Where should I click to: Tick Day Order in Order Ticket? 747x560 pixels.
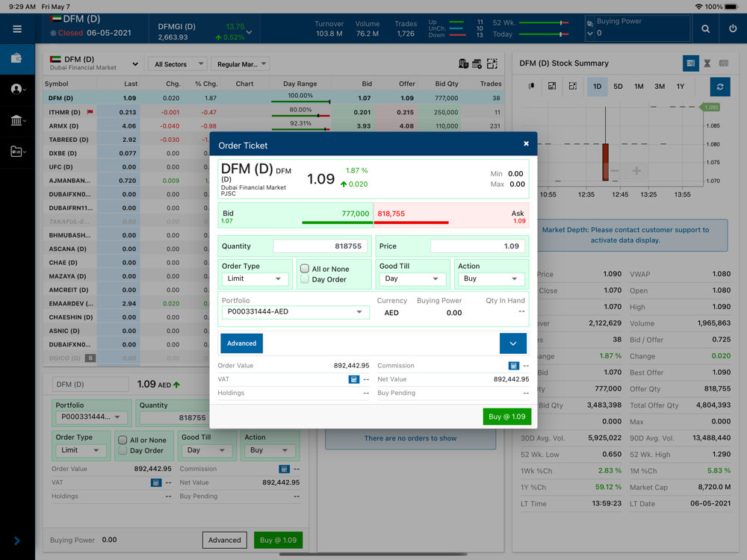click(305, 279)
